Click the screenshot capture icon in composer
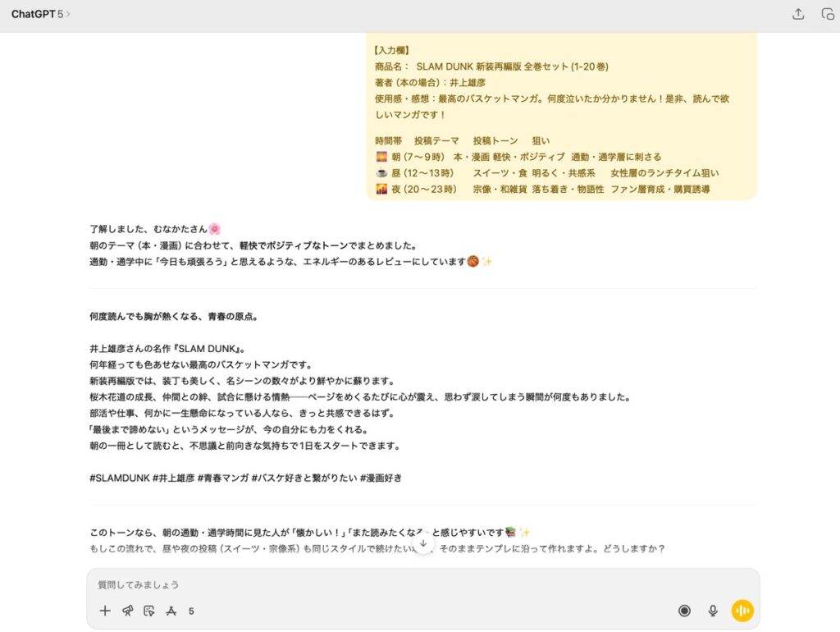The height and width of the screenshot is (632, 840). point(149,611)
